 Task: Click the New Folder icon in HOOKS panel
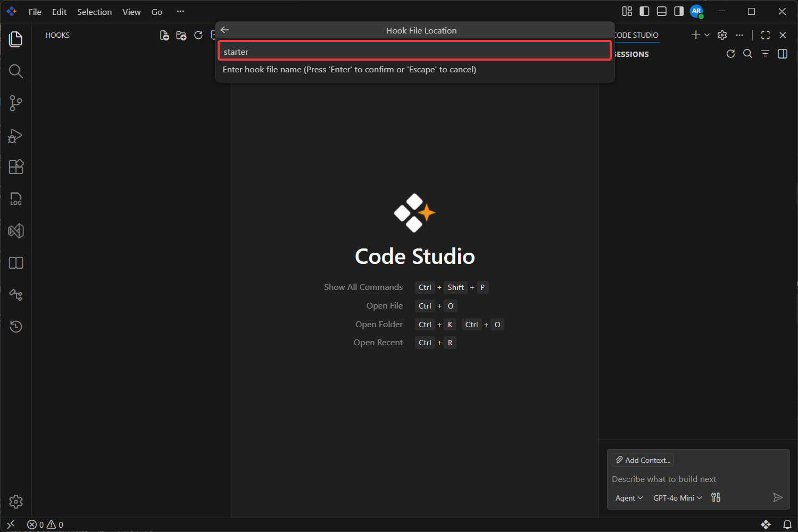pyautogui.click(x=181, y=35)
